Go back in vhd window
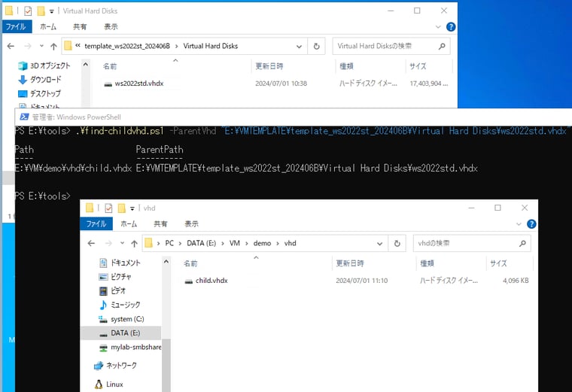The image size is (572, 392). [x=91, y=243]
